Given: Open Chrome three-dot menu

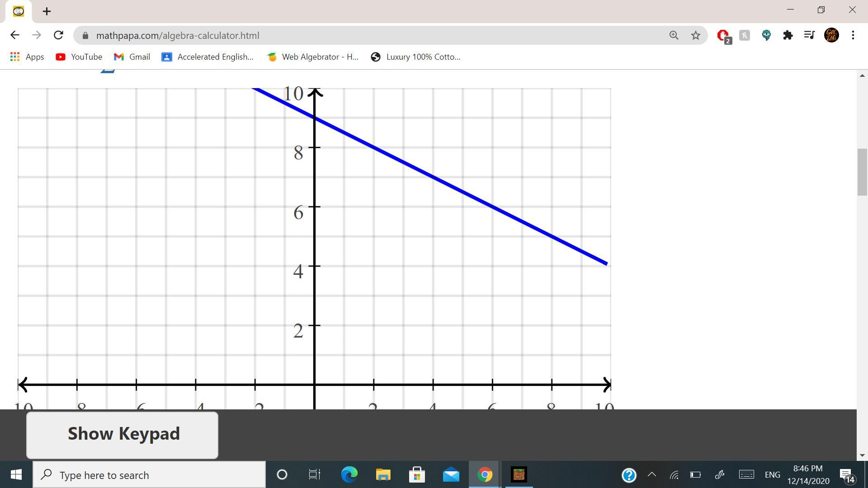Looking at the screenshot, I should (x=853, y=35).
